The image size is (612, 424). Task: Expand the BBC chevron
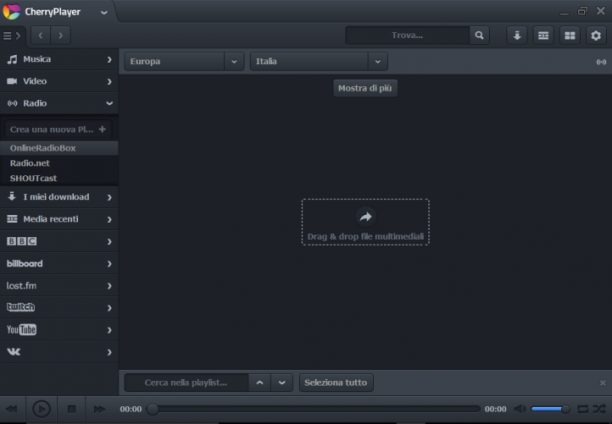pos(109,242)
